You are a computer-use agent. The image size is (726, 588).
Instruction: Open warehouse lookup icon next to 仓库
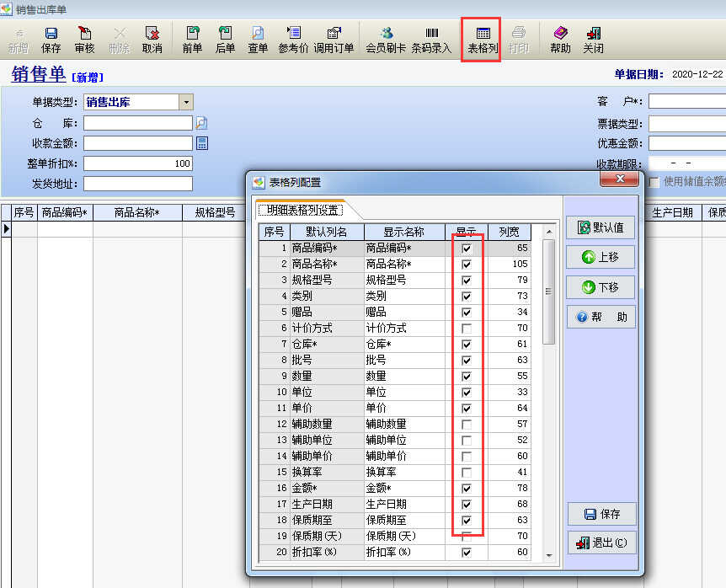(201, 123)
